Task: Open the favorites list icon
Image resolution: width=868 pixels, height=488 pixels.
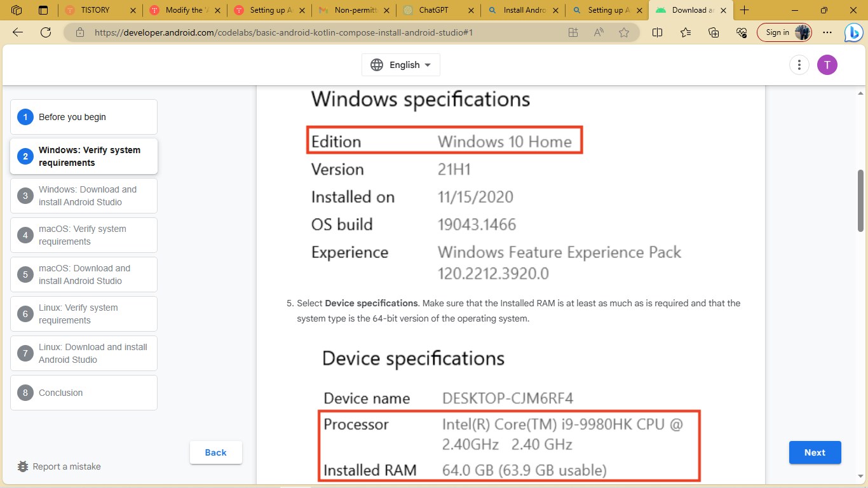Action: coord(686,32)
